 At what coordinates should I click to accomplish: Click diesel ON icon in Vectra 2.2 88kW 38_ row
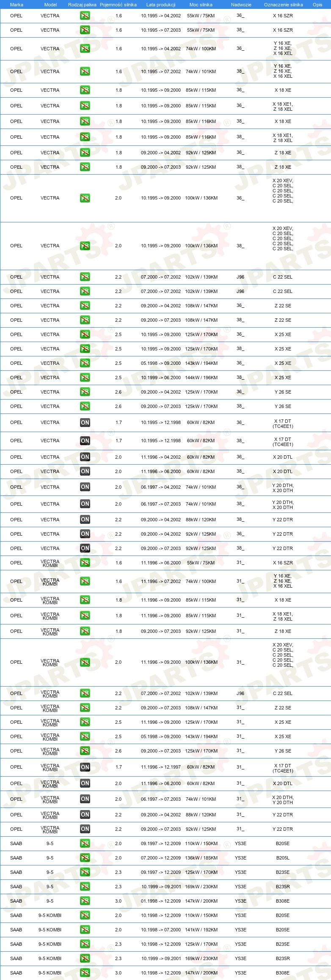pos(85,520)
